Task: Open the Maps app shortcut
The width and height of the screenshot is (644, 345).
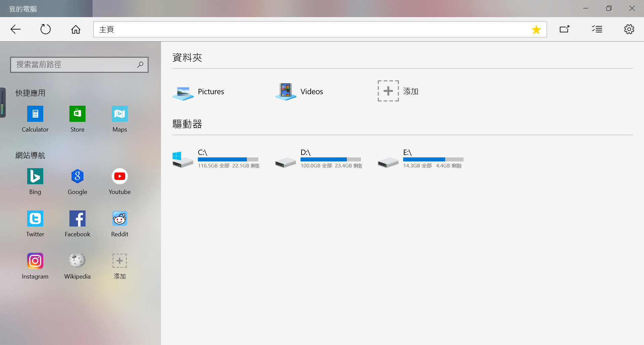Action: coord(120,119)
